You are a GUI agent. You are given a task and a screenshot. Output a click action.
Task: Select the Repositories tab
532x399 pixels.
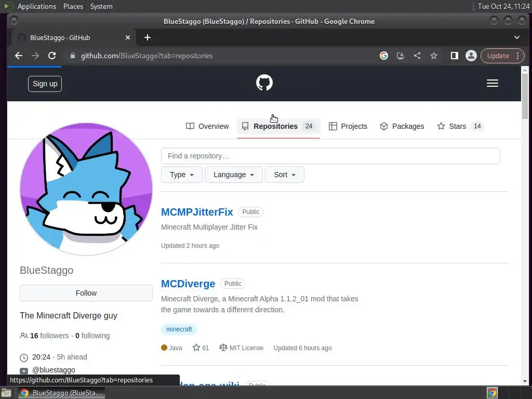(278, 126)
